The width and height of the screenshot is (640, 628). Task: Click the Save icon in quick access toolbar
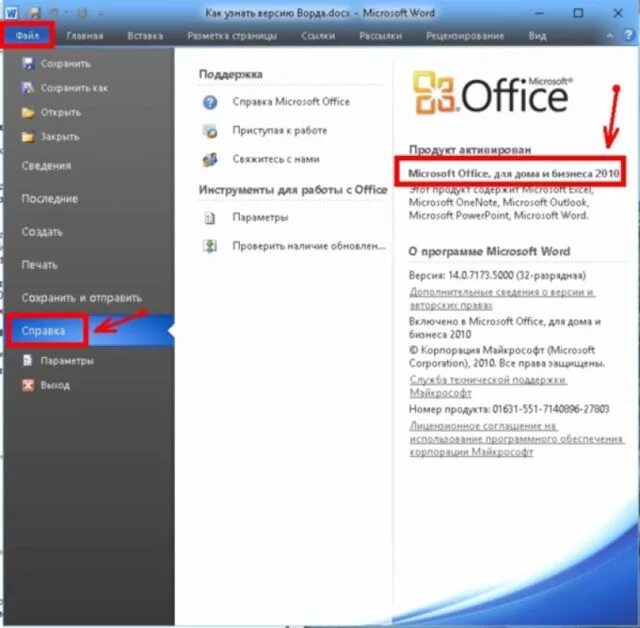(35, 13)
